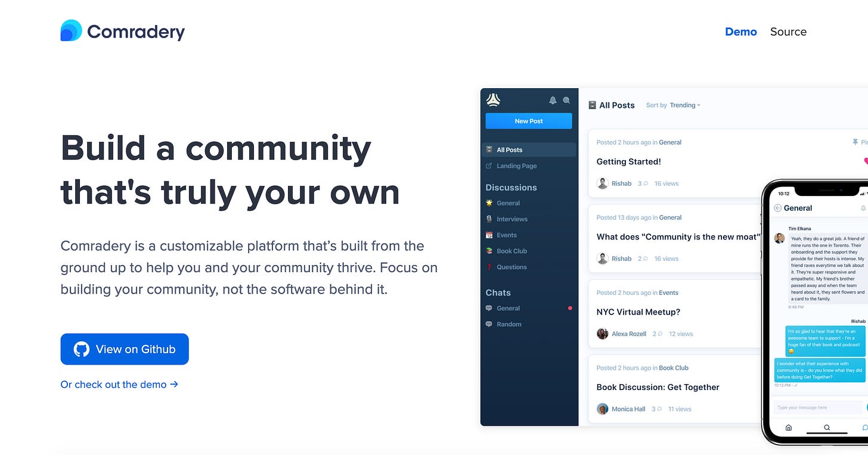Open the General discussion channel
The width and height of the screenshot is (868, 455).
[x=508, y=203]
